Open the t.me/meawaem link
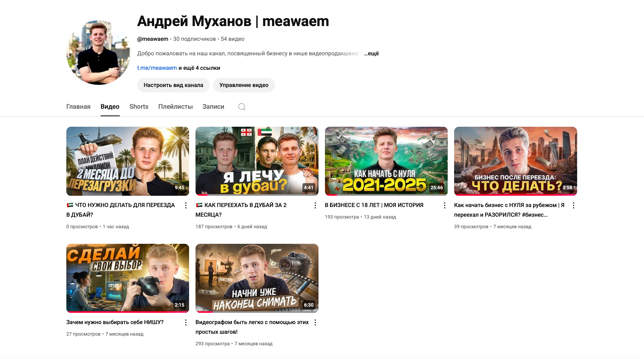The width and height of the screenshot is (644, 359). click(x=157, y=68)
